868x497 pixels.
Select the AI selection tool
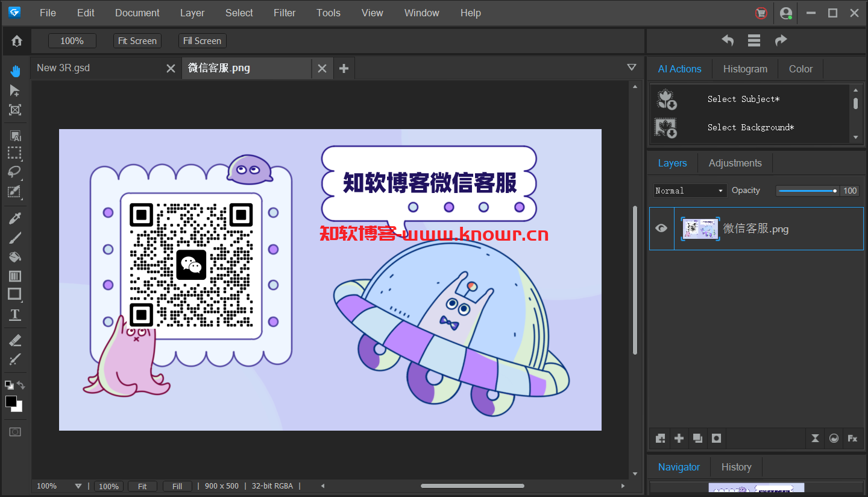(15, 136)
